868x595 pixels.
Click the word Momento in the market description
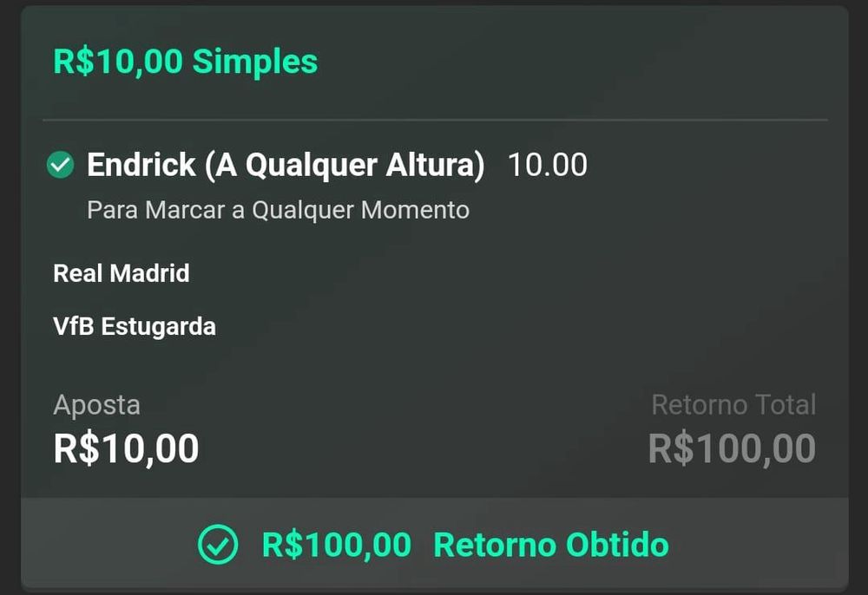click(x=415, y=210)
